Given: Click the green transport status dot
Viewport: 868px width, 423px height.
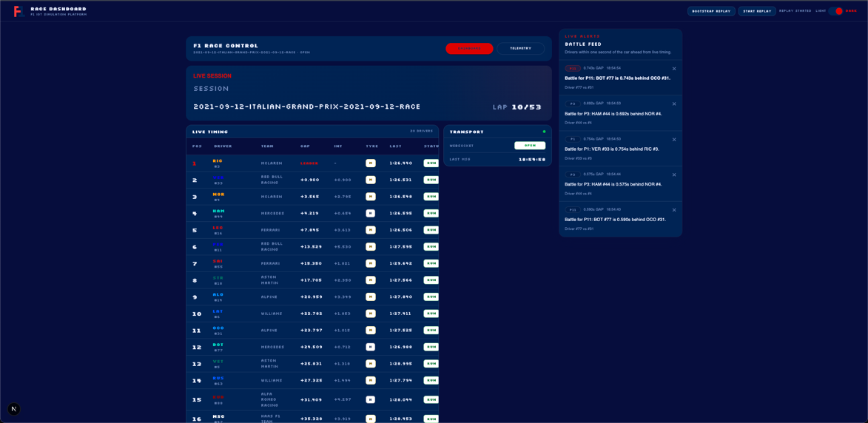Looking at the screenshot, I should tap(544, 132).
